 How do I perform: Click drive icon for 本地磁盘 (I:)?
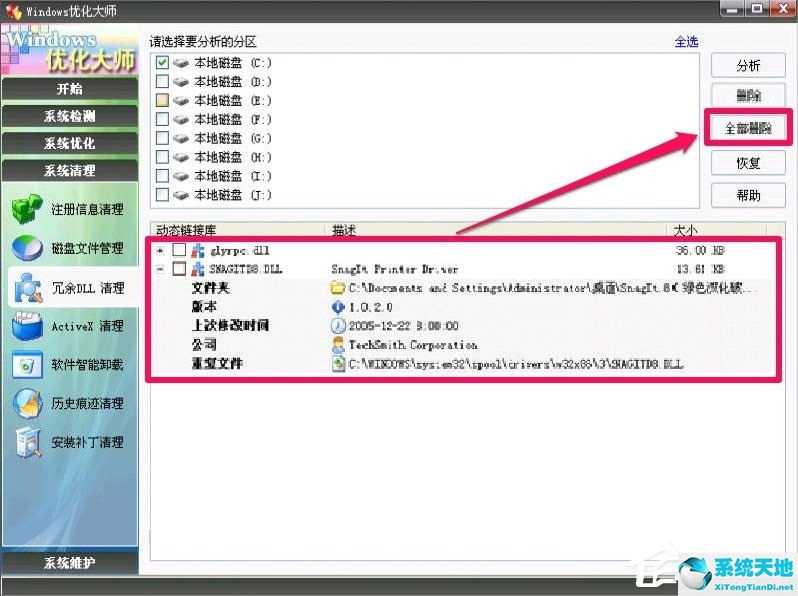tap(181, 176)
